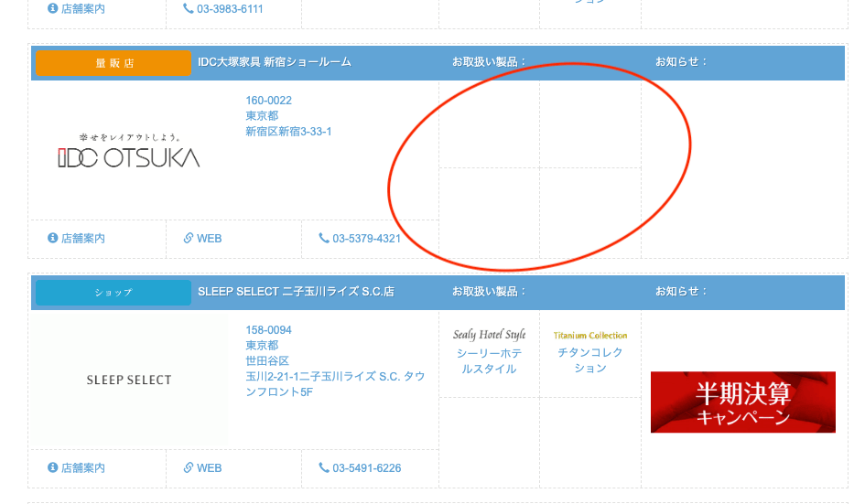Click phone icon next to 03-5491-6226
The height and width of the screenshot is (504, 854).
[x=323, y=467]
